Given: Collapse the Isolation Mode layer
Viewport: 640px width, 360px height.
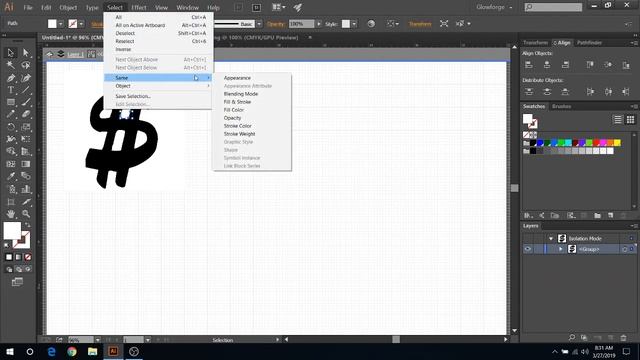Looking at the screenshot, I should pos(551,238).
